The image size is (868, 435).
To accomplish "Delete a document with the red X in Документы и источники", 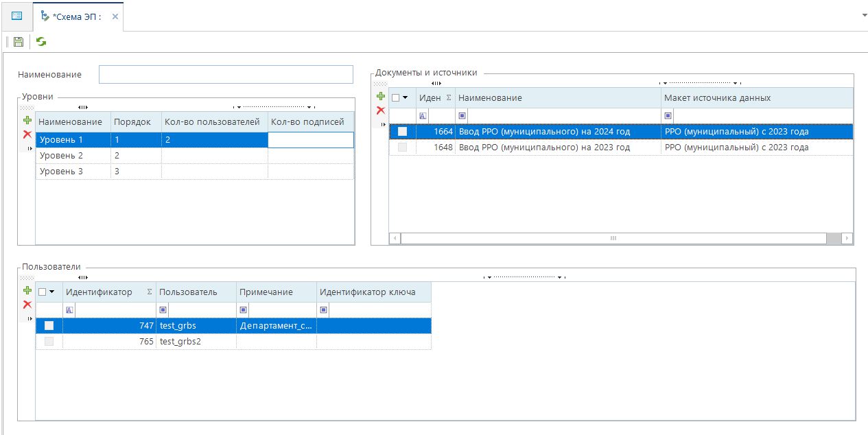I will click(x=381, y=110).
